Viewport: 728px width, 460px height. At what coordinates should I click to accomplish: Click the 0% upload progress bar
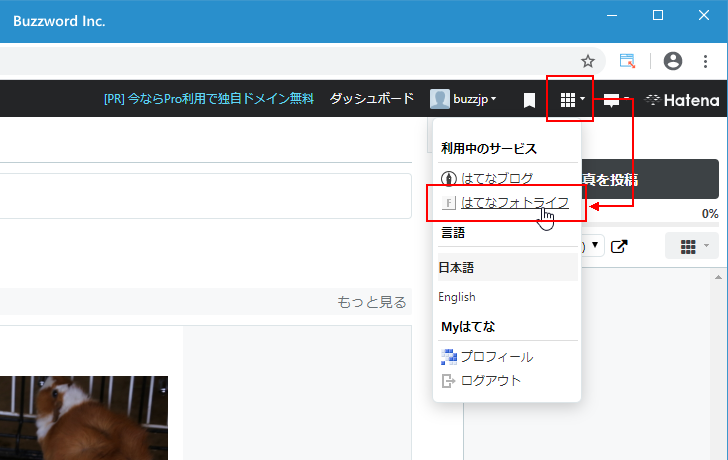point(650,224)
